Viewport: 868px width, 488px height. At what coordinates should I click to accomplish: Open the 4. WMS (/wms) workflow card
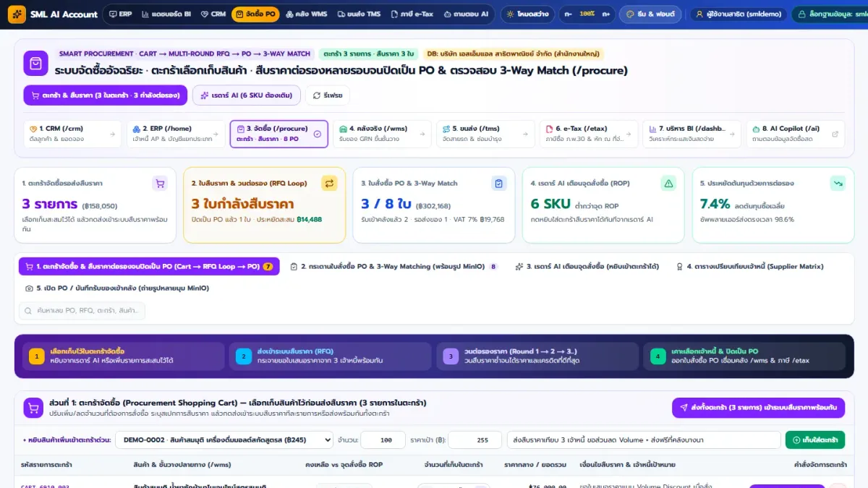(x=382, y=134)
